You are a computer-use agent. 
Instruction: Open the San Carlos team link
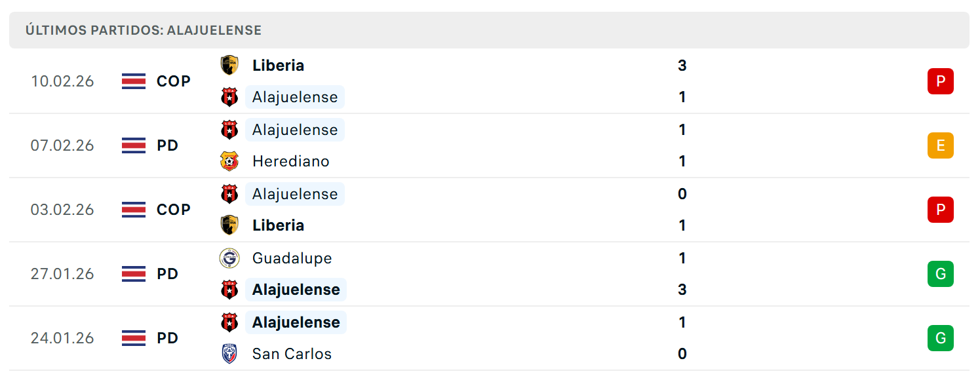coord(292,354)
